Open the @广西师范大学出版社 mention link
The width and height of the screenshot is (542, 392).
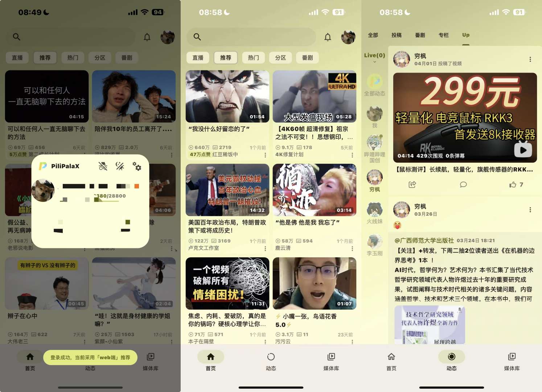[x=424, y=241]
